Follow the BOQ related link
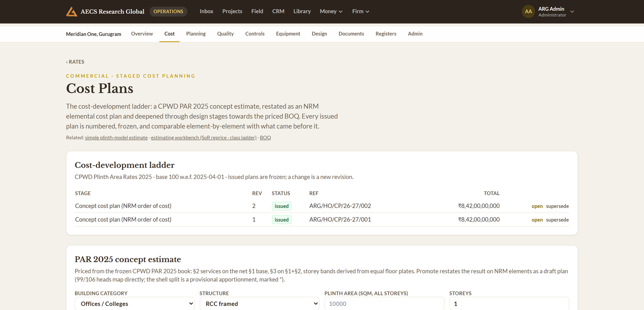The image size is (644, 310). [x=265, y=137]
